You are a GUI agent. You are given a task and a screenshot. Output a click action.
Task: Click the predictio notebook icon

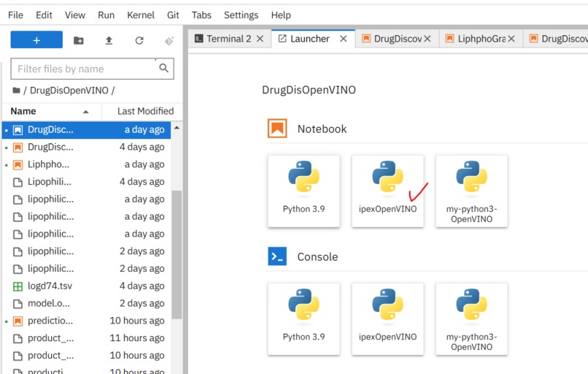[18, 321]
